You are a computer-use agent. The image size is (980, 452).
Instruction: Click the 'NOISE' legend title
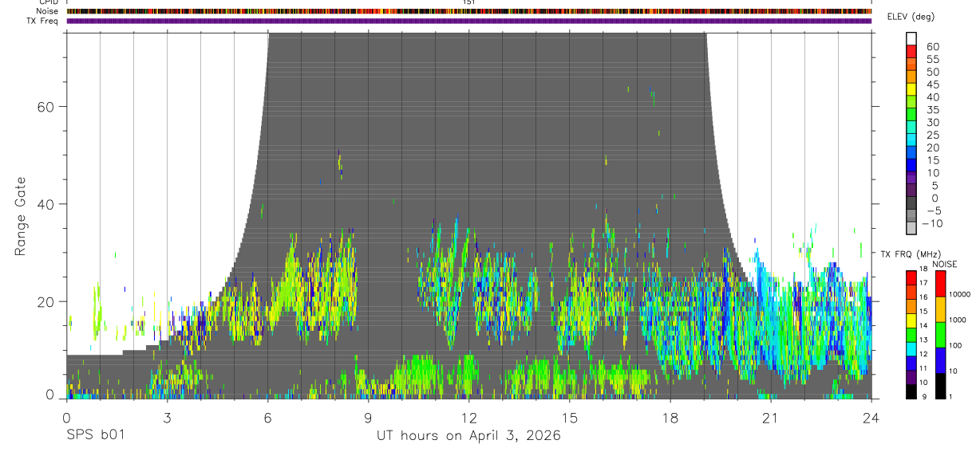click(945, 264)
